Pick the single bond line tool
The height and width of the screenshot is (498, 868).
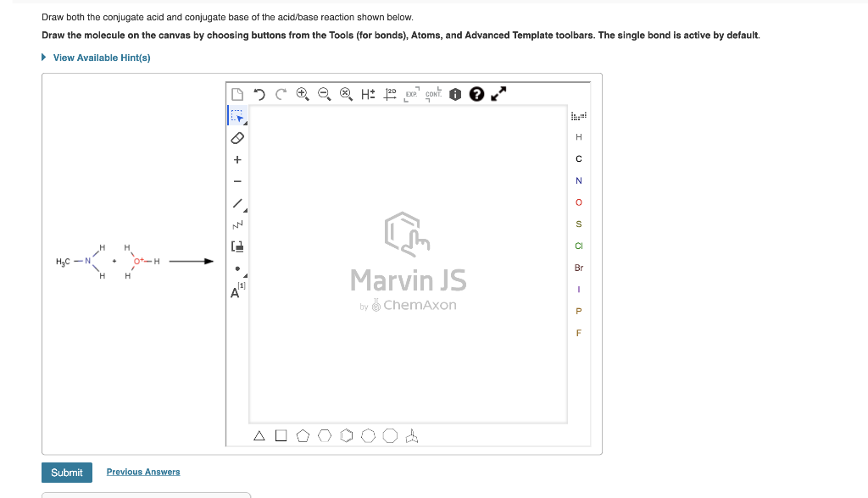tap(238, 203)
